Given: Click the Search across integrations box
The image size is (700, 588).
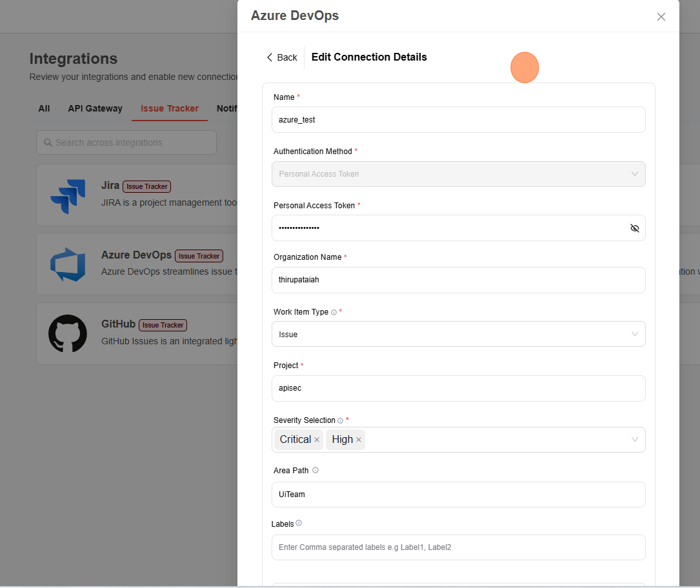Looking at the screenshot, I should coord(126,142).
